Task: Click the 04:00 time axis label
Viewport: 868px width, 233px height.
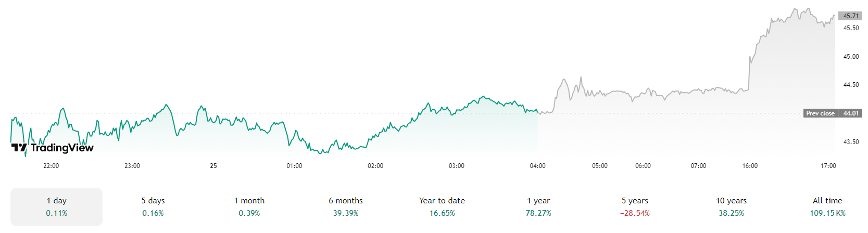Action: (537, 166)
